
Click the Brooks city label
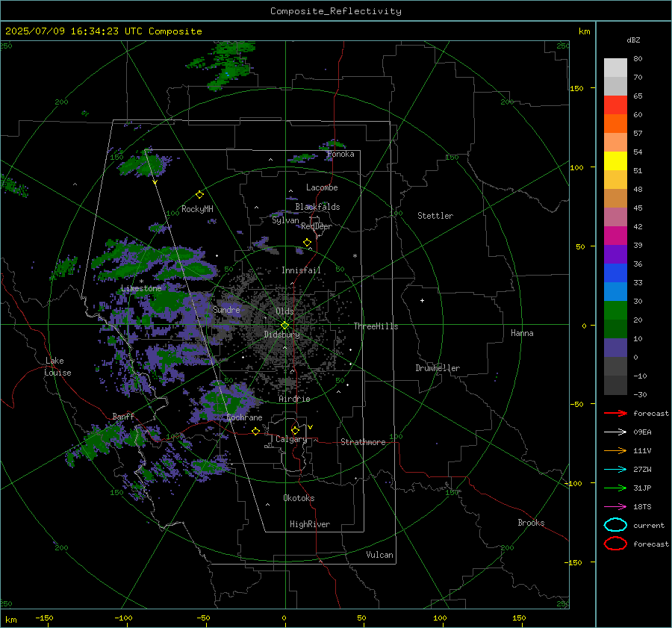coord(531,523)
